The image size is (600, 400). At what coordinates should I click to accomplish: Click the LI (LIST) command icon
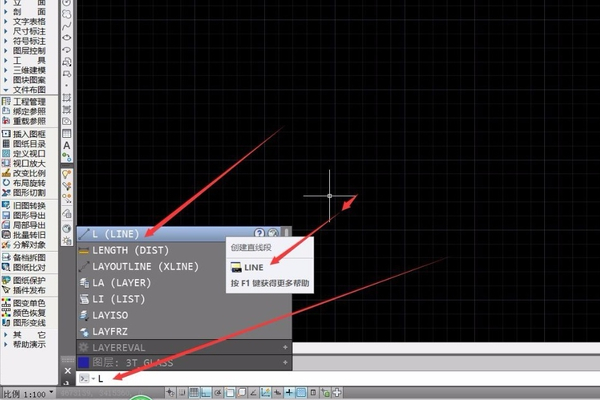tap(84, 299)
